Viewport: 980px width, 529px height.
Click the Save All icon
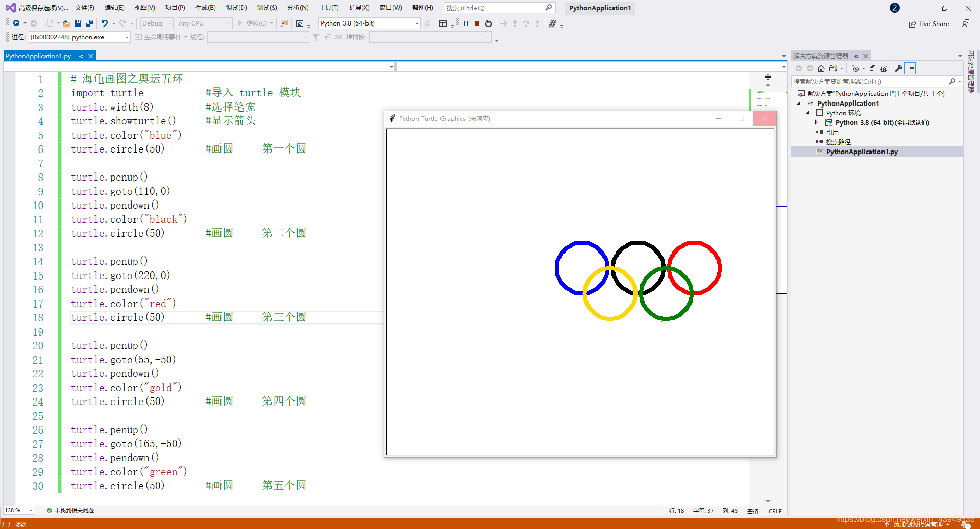click(89, 23)
